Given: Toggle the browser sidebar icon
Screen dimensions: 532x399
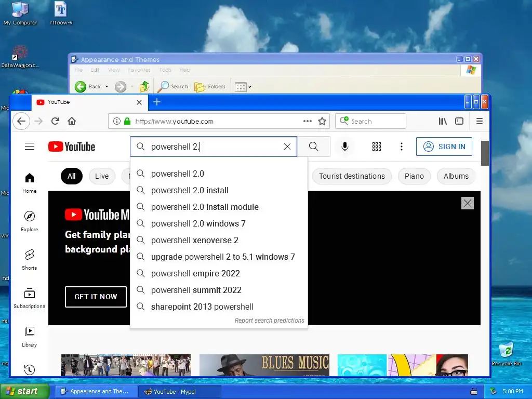Looking at the screenshot, I should [459, 121].
